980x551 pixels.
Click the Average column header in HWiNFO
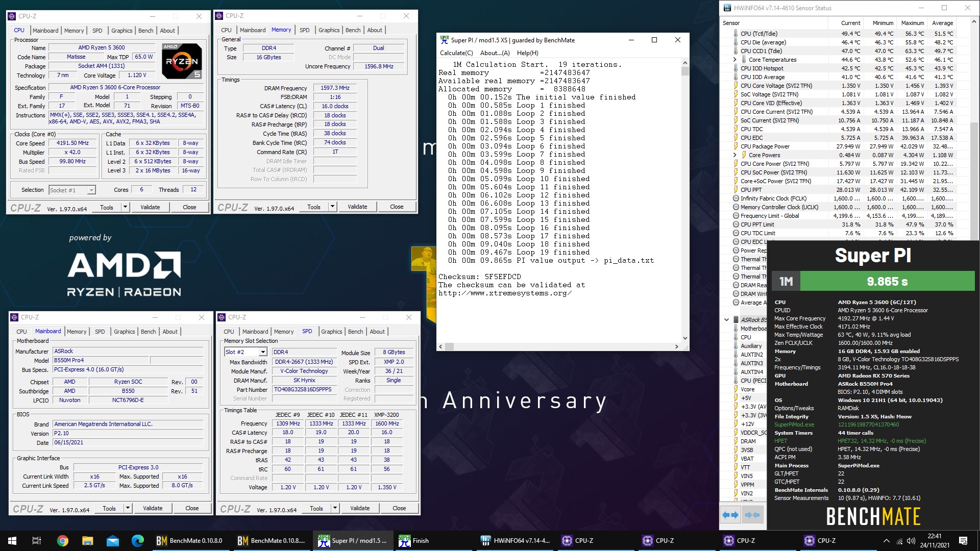click(942, 23)
